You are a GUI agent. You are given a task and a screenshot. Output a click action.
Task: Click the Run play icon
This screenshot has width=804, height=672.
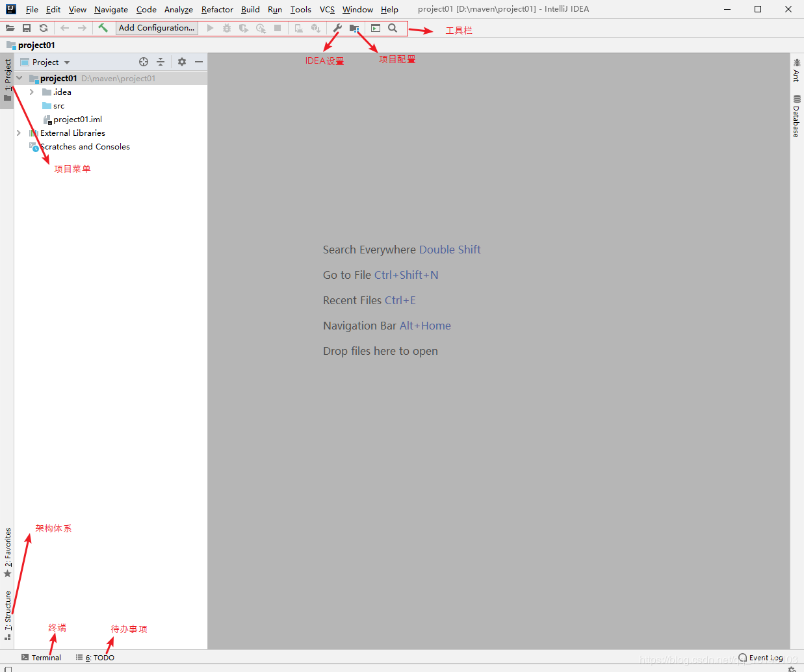point(210,28)
